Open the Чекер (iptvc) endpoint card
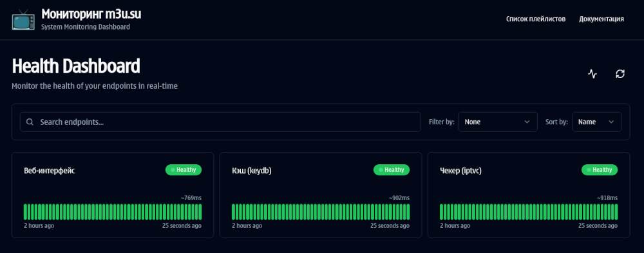The image size is (644, 253). point(529,195)
